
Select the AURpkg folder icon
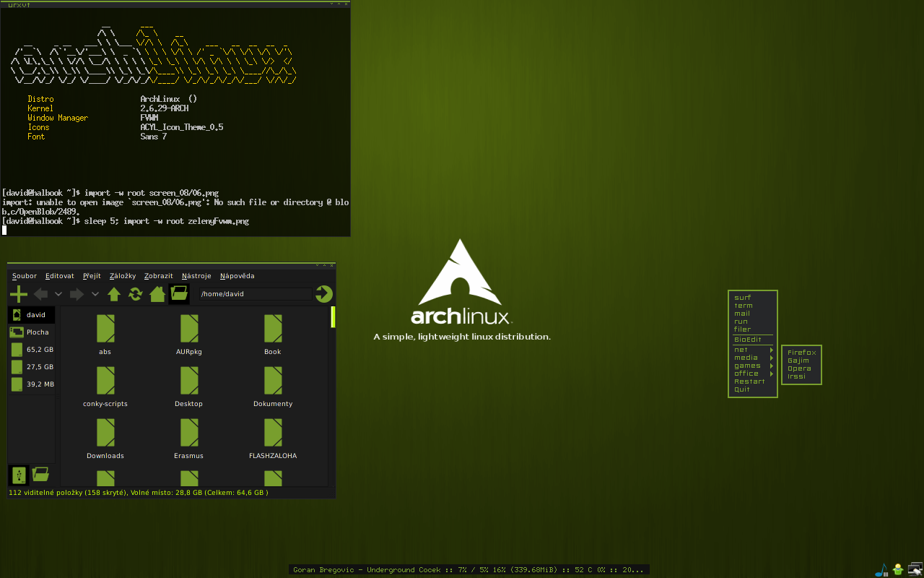[x=189, y=328]
